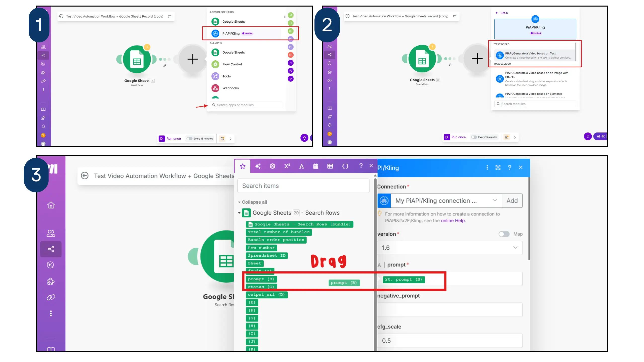The width and height of the screenshot is (644, 362).
Task: Select the 'Total number of bundles' pill
Action: pyautogui.click(x=279, y=232)
